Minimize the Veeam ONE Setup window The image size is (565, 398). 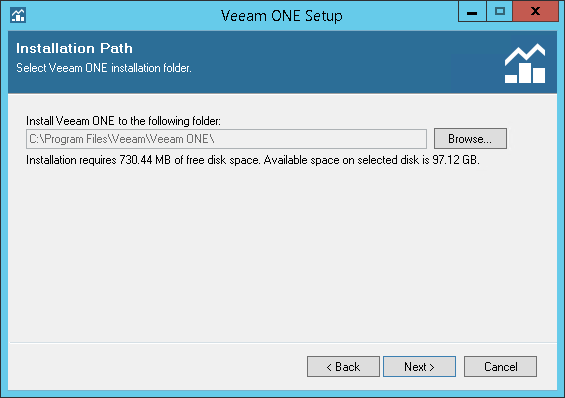pos(472,12)
